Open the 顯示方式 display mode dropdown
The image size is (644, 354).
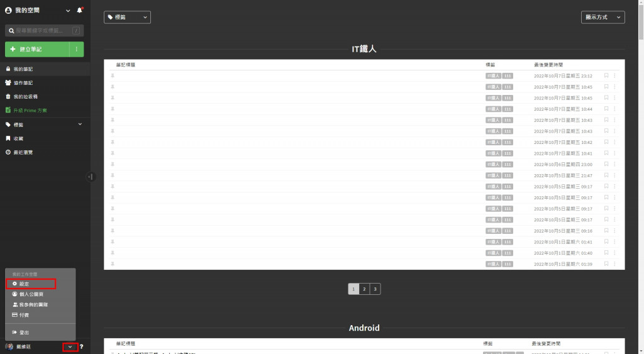[602, 17]
